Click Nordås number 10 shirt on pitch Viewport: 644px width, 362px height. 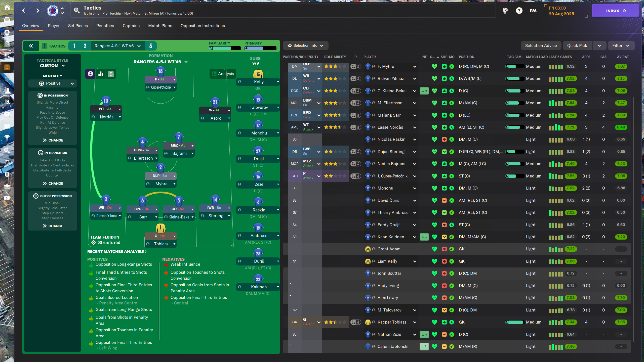pos(106,101)
